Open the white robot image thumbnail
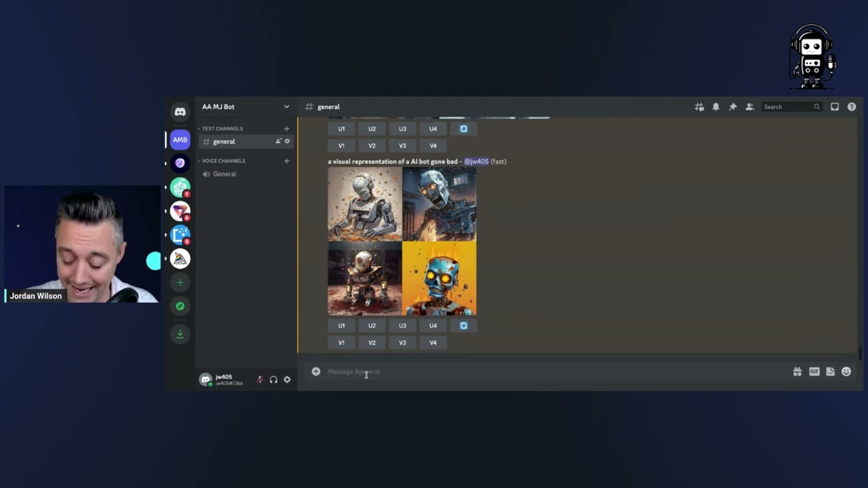This screenshot has width=868, height=488. (365, 204)
